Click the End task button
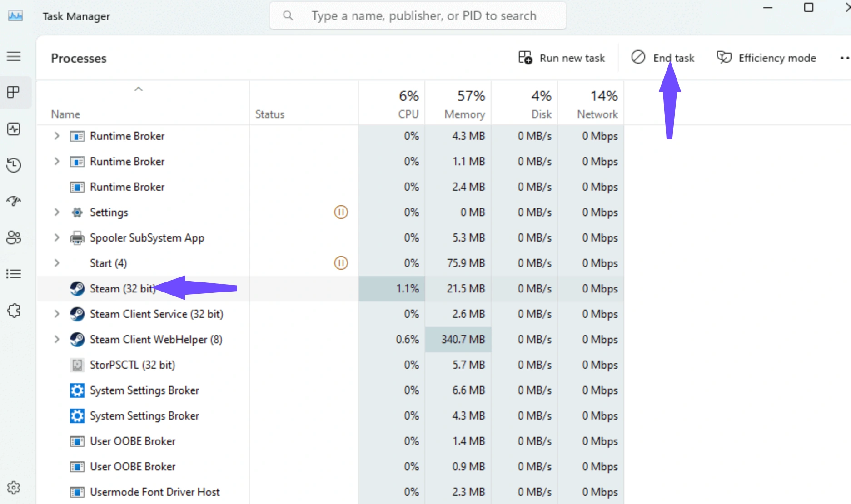851x504 pixels. click(663, 58)
